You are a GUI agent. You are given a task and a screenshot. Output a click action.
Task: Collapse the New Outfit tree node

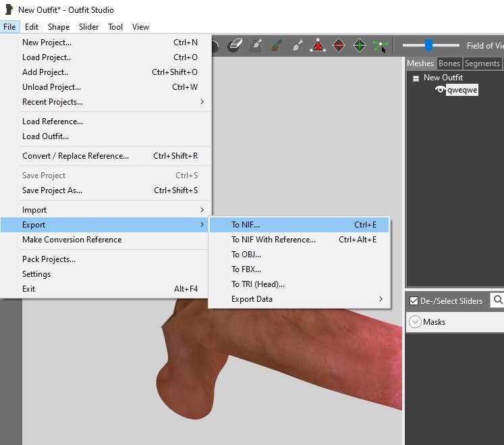416,78
